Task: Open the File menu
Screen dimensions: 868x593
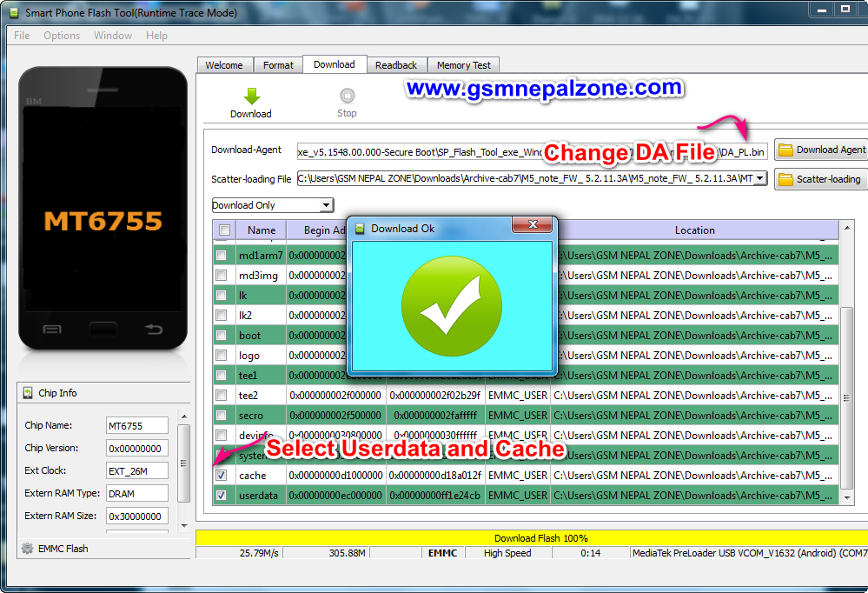Action: 22,36
